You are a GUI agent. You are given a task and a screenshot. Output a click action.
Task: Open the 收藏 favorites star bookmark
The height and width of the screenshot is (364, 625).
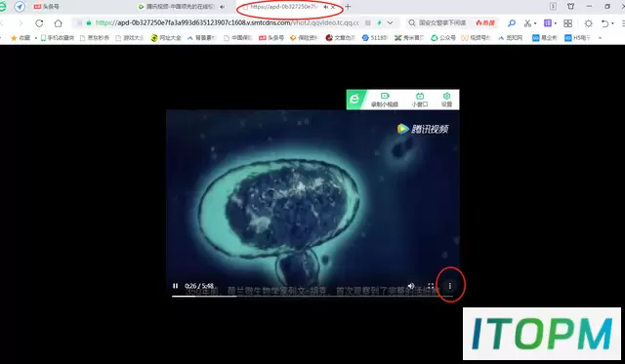tap(21, 38)
